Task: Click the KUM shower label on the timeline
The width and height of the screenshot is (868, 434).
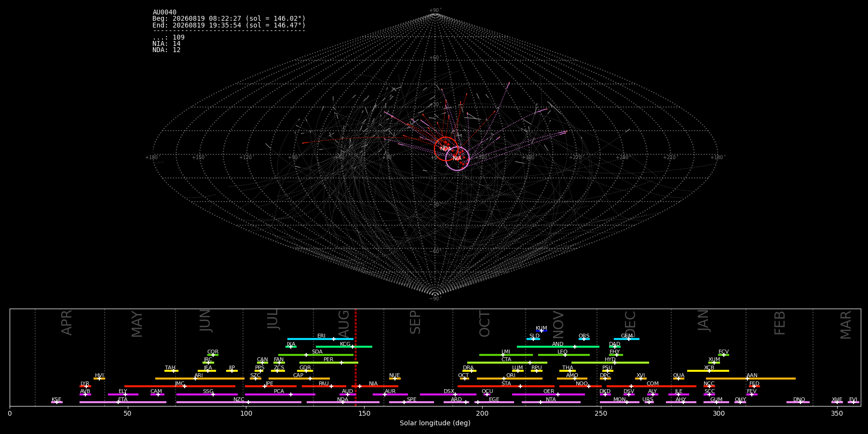Action: (542, 328)
